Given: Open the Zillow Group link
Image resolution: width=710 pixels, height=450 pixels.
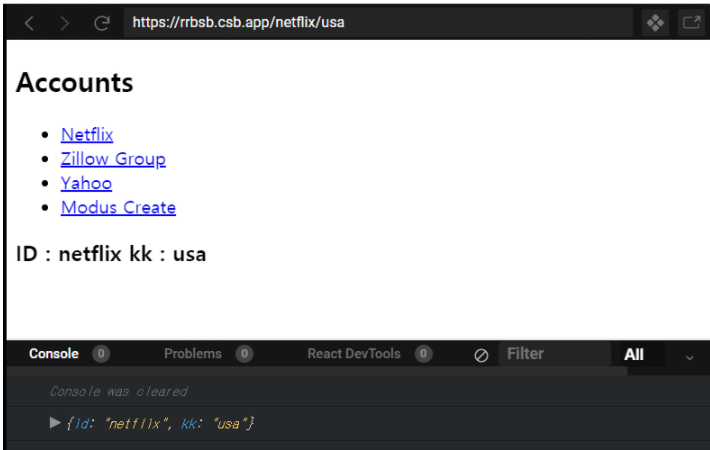Looking at the screenshot, I should coord(113,159).
